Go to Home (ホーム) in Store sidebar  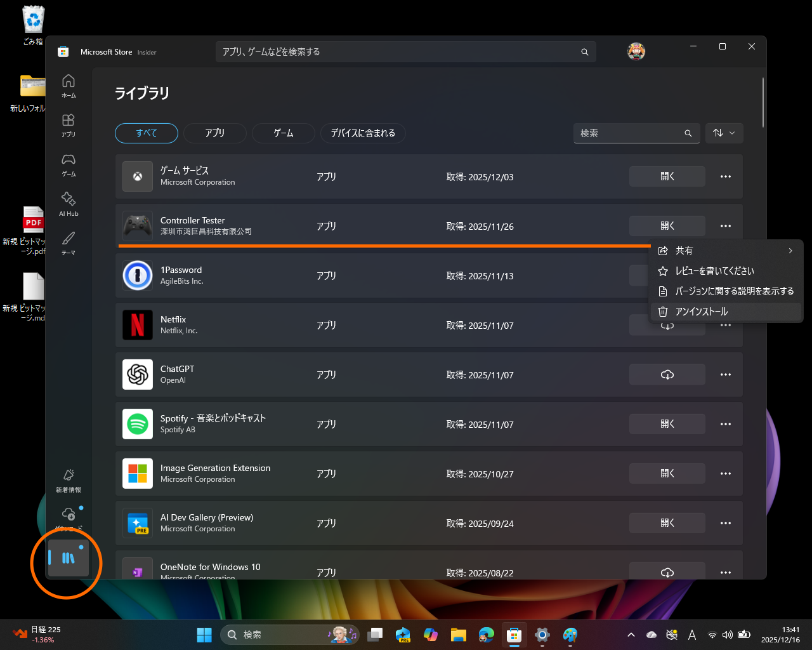pos(69,86)
